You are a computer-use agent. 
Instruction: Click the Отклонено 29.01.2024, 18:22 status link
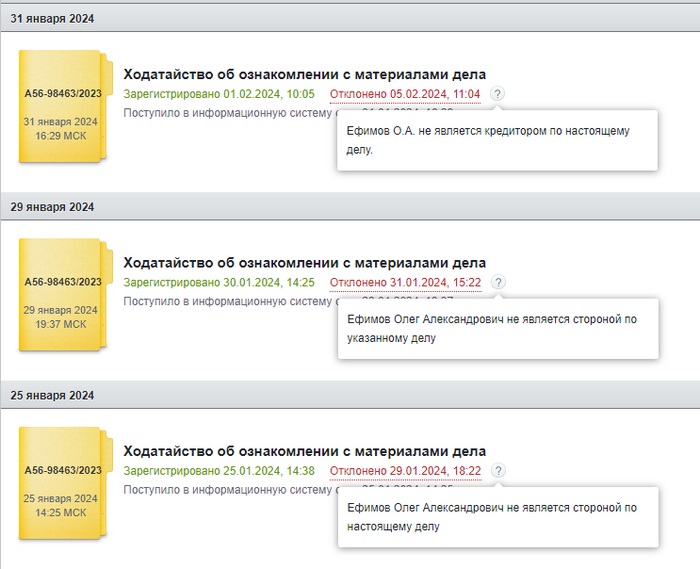point(405,471)
